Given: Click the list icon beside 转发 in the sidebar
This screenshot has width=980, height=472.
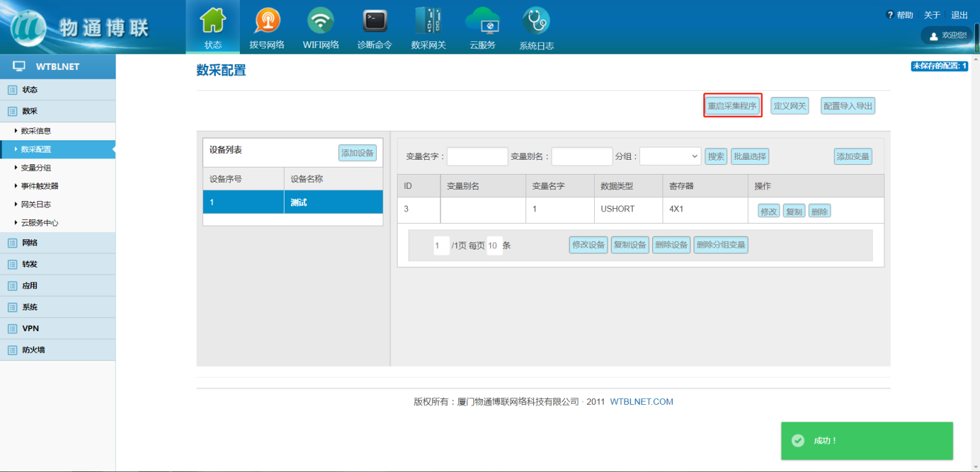Looking at the screenshot, I should 12,264.
